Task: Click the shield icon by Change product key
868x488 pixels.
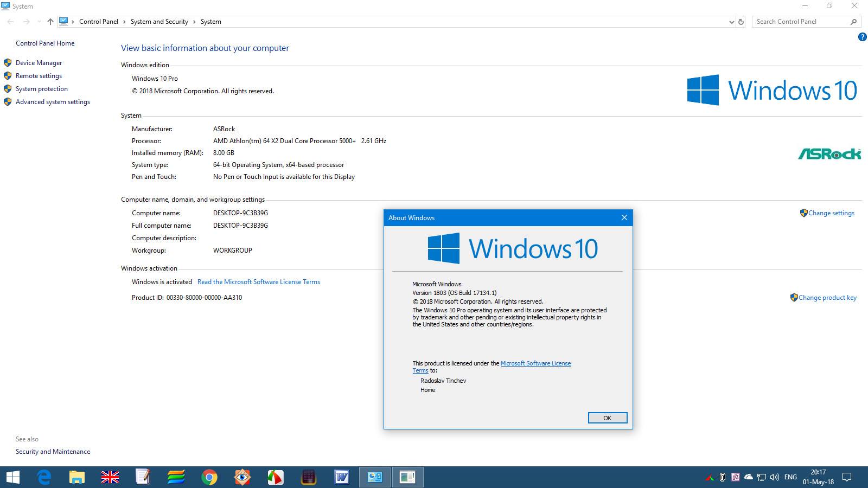Action: (x=794, y=298)
